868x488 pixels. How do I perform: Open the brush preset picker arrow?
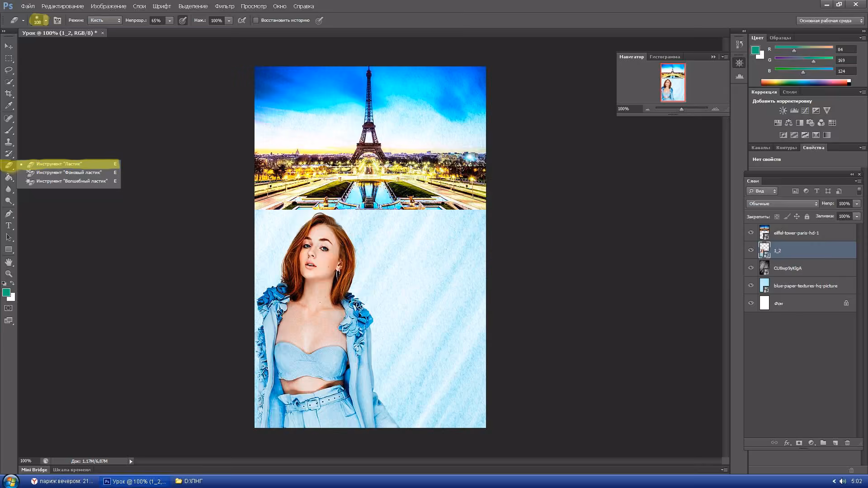click(x=46, y=20)
